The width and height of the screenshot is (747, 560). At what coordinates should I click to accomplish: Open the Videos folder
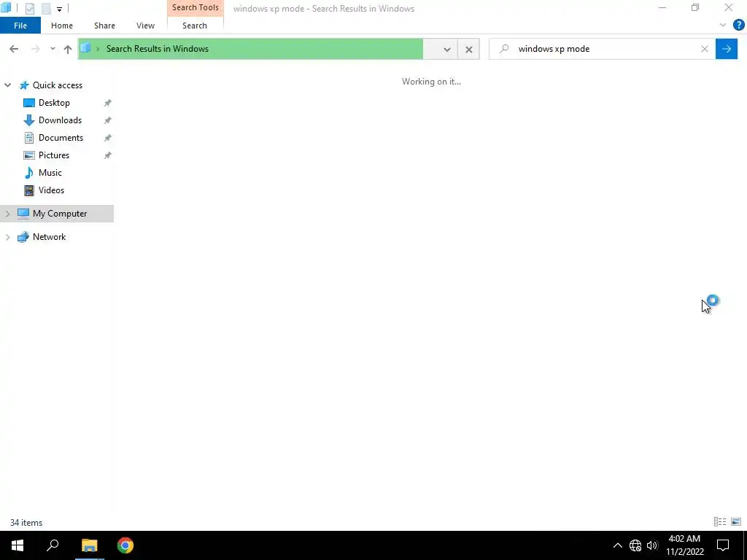tap(51, 190)
